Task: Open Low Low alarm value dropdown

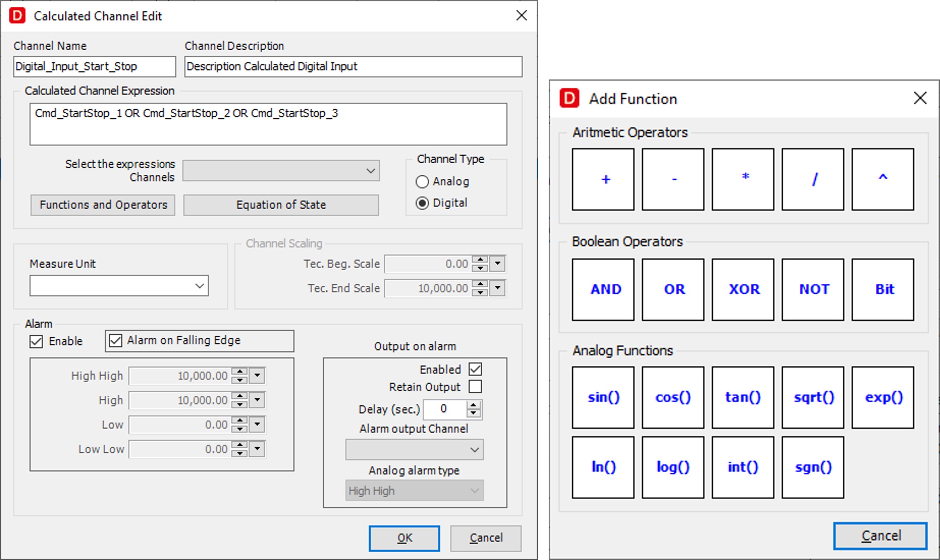Action: coord(257,449)
